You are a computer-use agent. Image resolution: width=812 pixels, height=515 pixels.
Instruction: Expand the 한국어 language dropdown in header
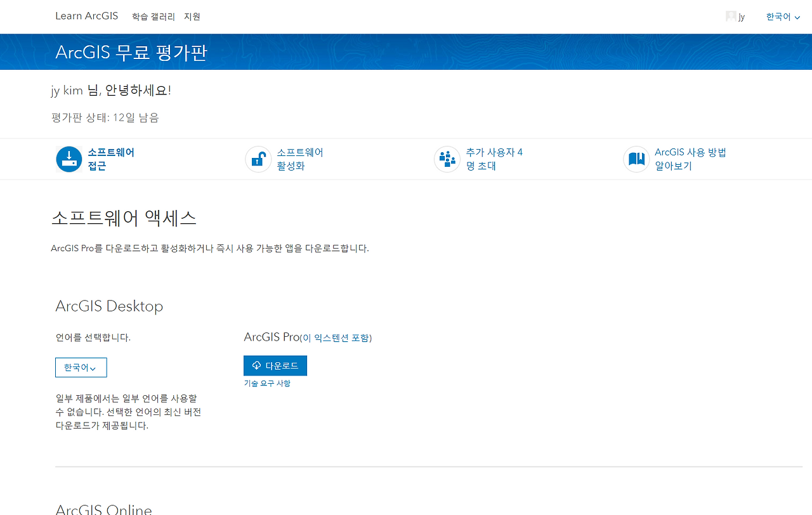783,17
